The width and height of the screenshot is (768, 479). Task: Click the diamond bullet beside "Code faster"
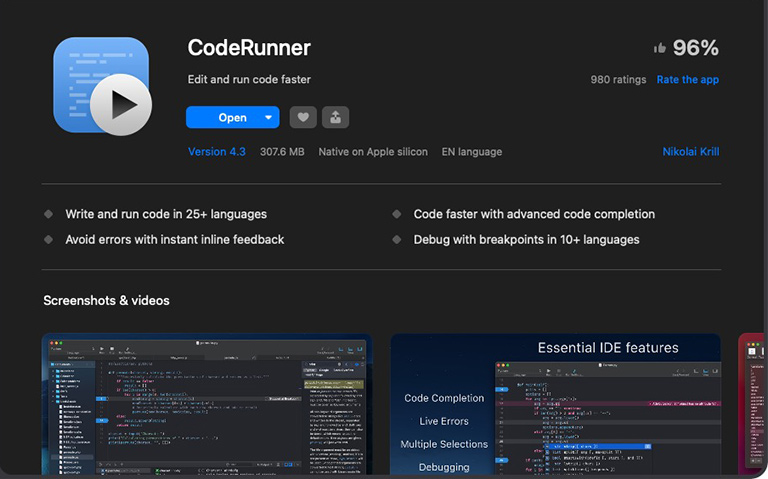397,214
